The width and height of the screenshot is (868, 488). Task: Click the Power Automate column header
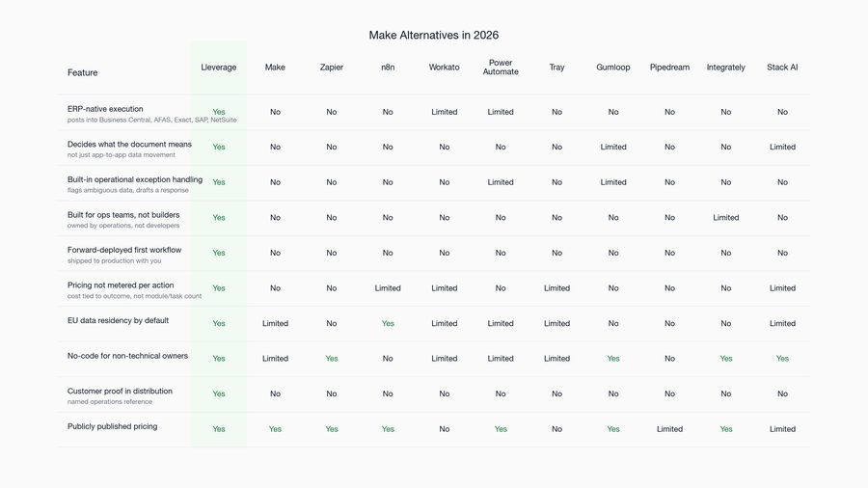(501, 67)
